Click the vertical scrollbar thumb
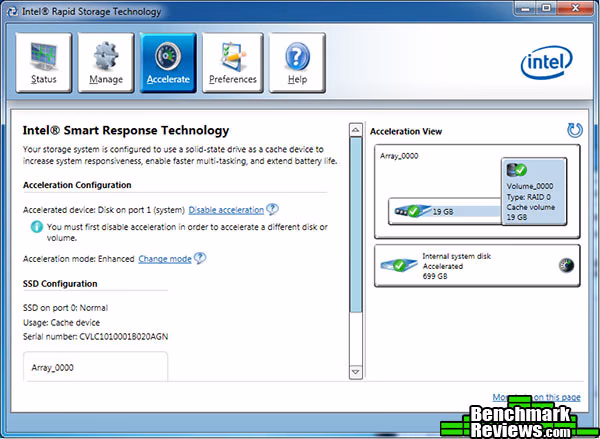This screenshot has height=439, width=600. [x=356, y=225]
